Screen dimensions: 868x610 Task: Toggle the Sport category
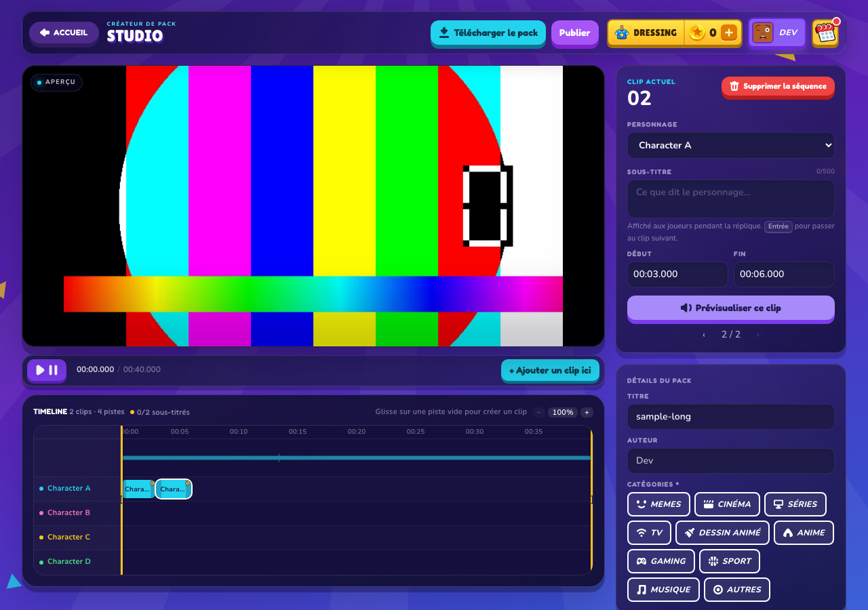point(729,561)
